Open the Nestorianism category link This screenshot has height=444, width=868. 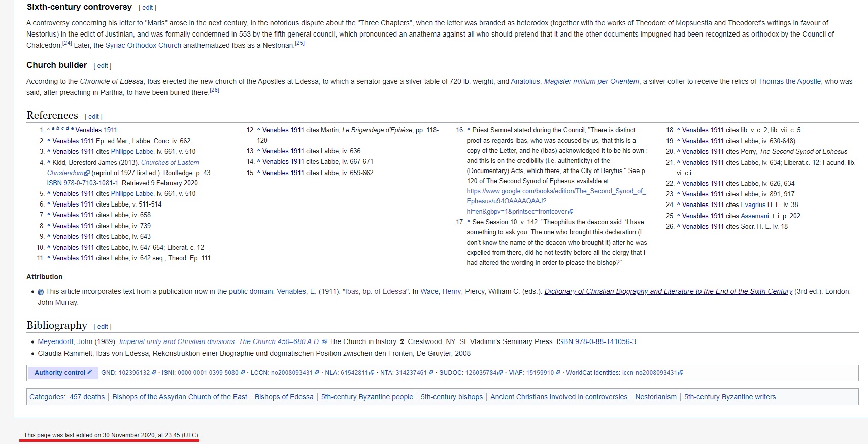[655, 397]
